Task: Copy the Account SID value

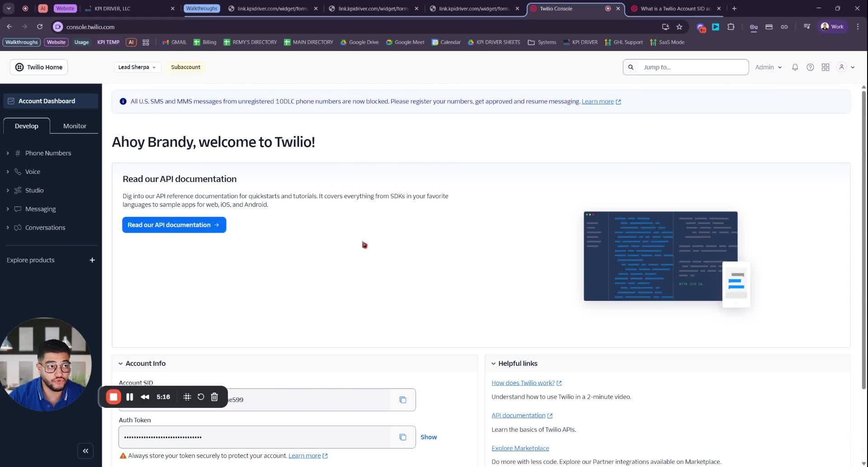Action: pyautogui.click(x=403, y=400)
